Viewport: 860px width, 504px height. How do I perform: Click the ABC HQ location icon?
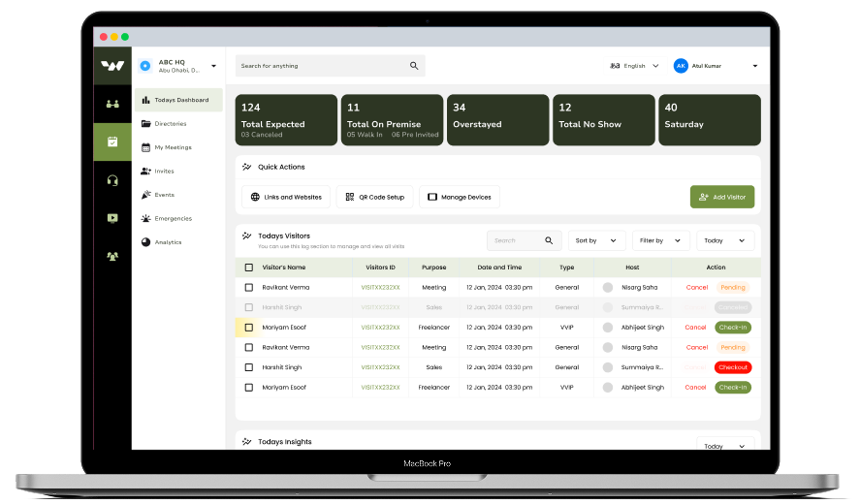tap(145, 66)
